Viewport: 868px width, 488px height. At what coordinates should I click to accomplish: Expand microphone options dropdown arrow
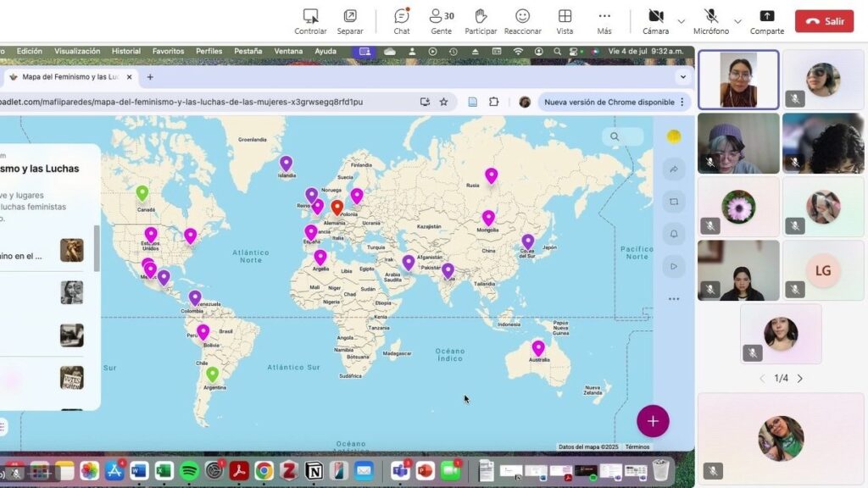[737, 21]
